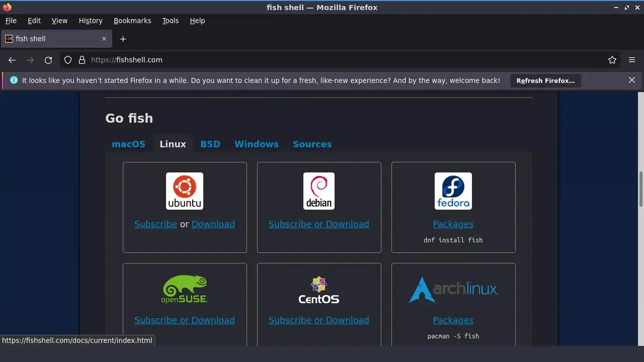Click the site security padlock icon
This screenshot has height=362, width=644.
pyautogui.click(x=82, y=60)
